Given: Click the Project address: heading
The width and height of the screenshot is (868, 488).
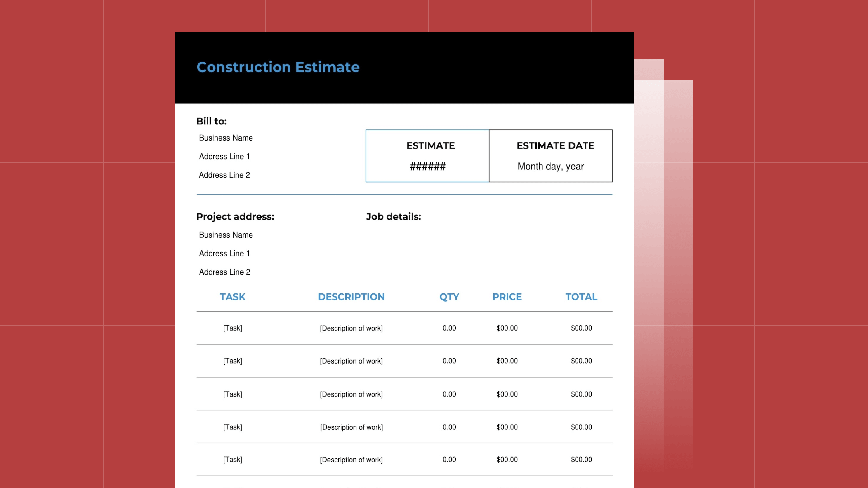Looking at the screenshot, I should [235, 217].
